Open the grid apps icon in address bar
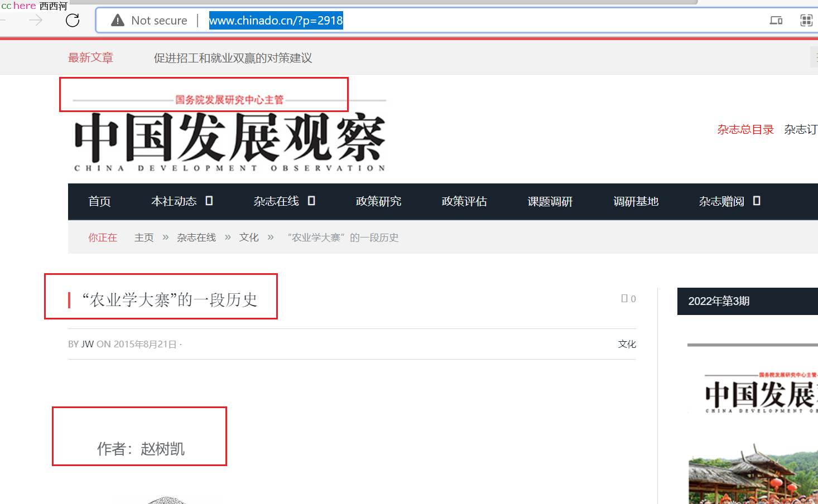818x504 pixels. (806, 21)
